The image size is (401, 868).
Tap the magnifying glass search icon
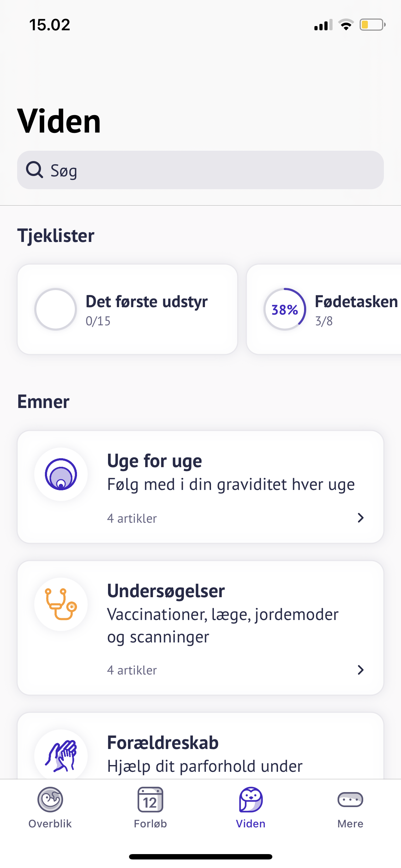pyautogui.click(x=35, y=170)
